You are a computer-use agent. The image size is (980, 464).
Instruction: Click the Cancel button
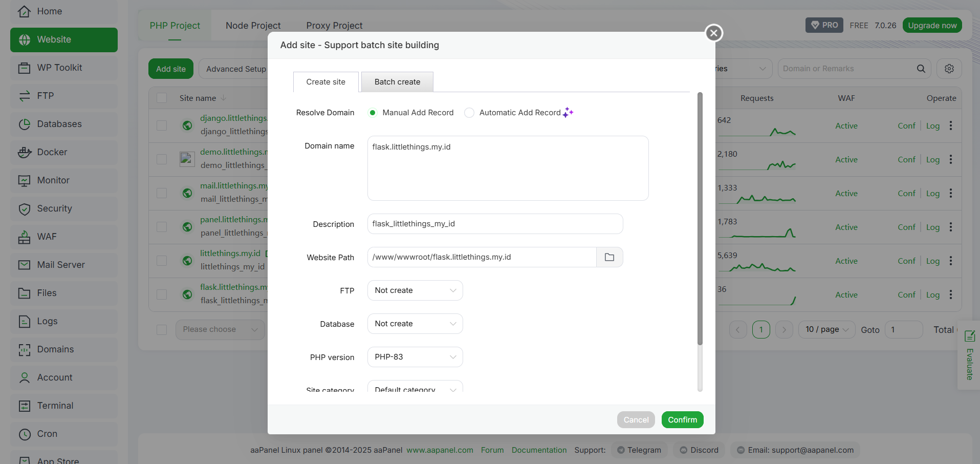(636, 419)
